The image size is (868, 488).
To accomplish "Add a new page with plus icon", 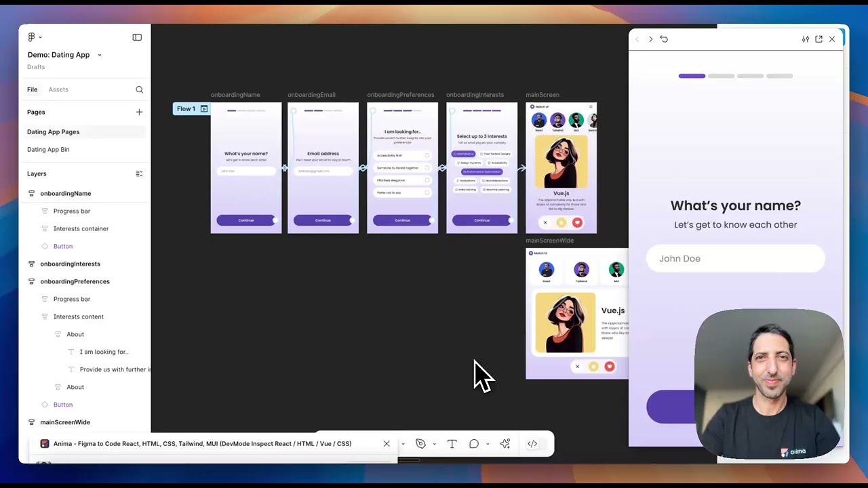I will coord(139,112).
